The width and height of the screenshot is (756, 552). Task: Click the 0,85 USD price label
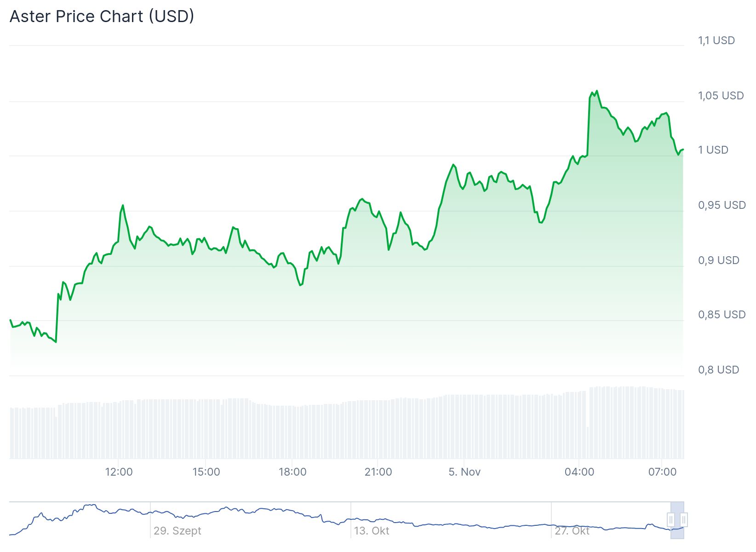point(722,315)
